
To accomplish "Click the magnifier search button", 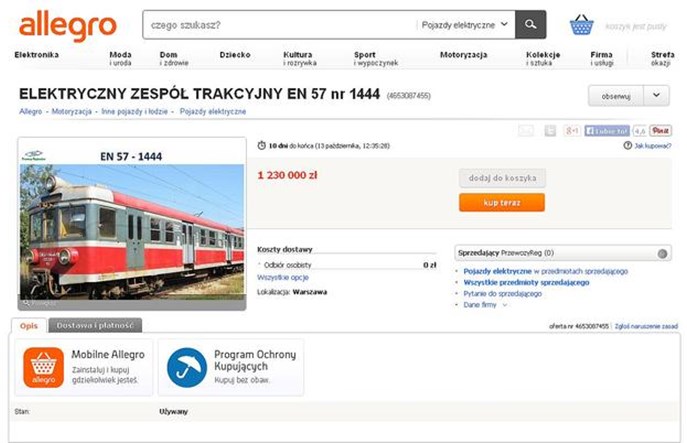I will (531, 24).
